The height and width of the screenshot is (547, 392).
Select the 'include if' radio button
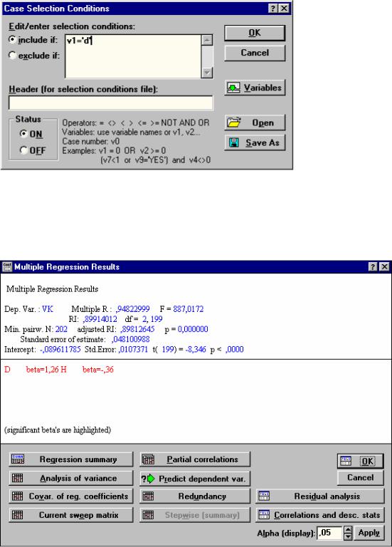pyautogui.click(x=13, y=40)
